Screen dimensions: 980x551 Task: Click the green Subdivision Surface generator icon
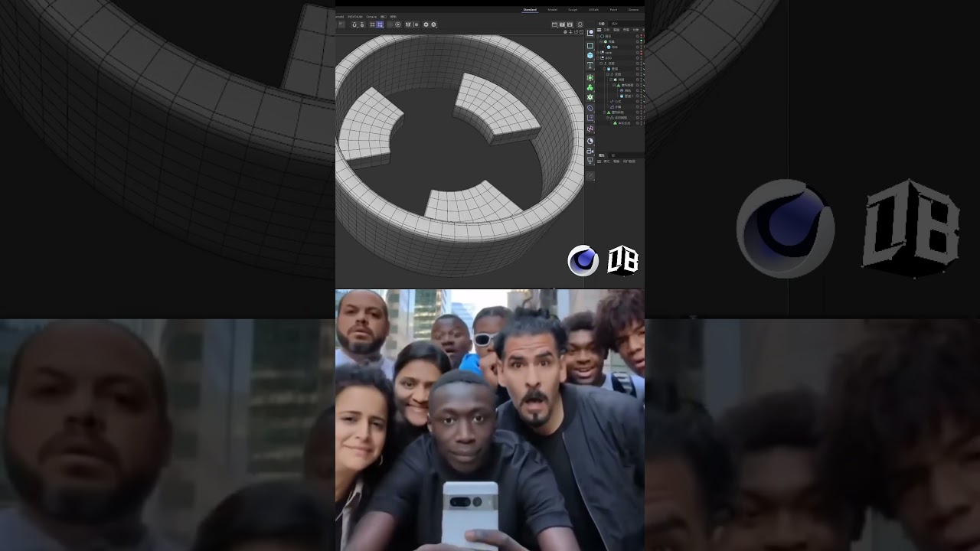[x=590, y=77]
